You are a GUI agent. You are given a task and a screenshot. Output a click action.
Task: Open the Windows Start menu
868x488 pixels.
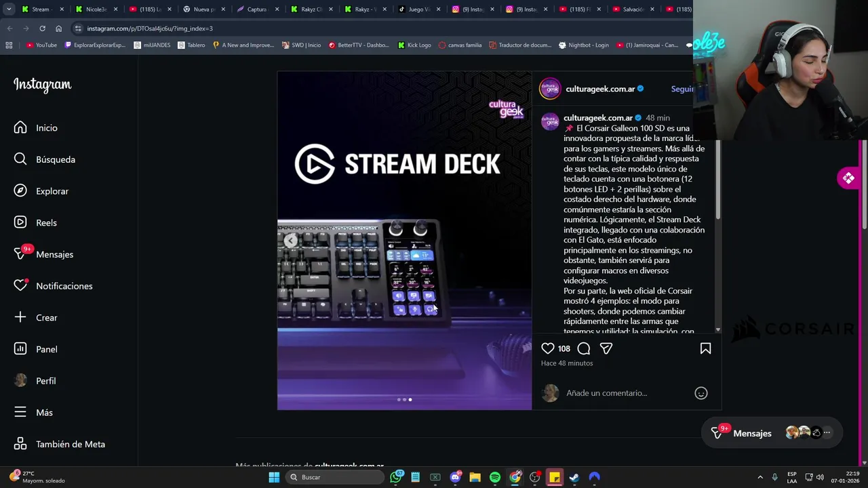pyautogui.click(x=274, y=477)
